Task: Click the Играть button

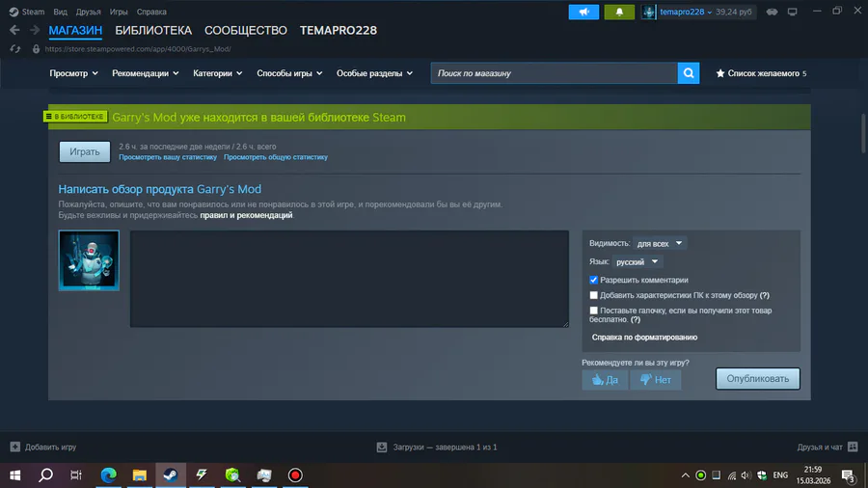Action: click(x=85, y=151)
